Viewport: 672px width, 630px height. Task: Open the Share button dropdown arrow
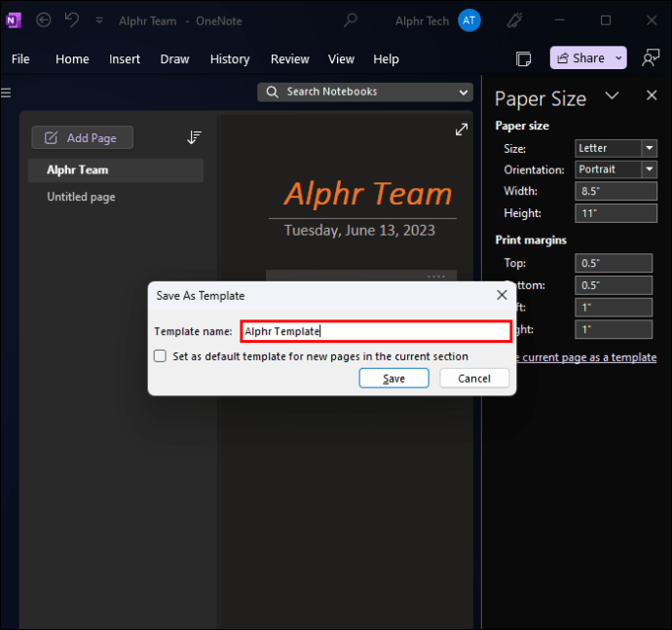[618, 58]
